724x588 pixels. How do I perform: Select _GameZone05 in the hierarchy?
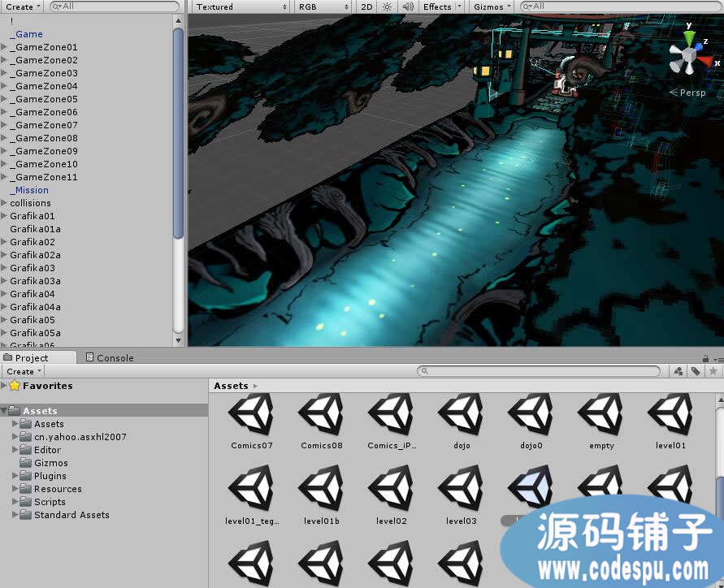[44, 99]
